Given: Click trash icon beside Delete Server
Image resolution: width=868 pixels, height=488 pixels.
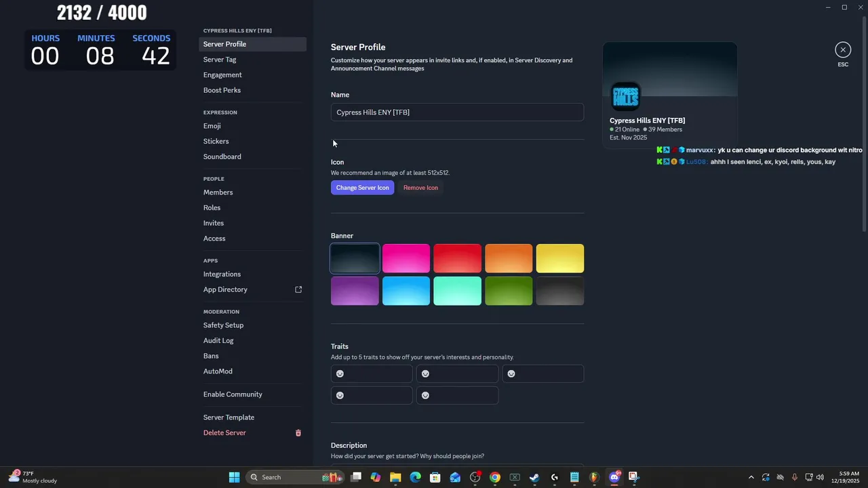Looking at the screenshot, I should pyautogui.click(x=298, y=432).
